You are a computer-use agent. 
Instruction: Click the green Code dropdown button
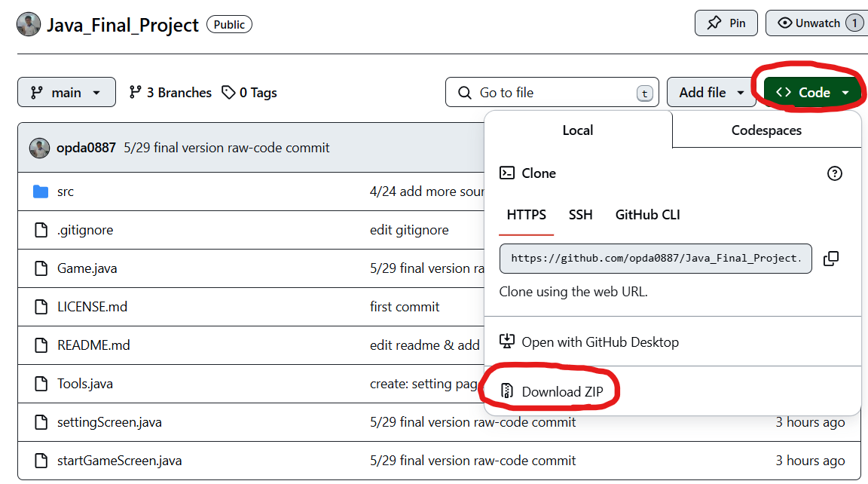[x=812, y=93]
